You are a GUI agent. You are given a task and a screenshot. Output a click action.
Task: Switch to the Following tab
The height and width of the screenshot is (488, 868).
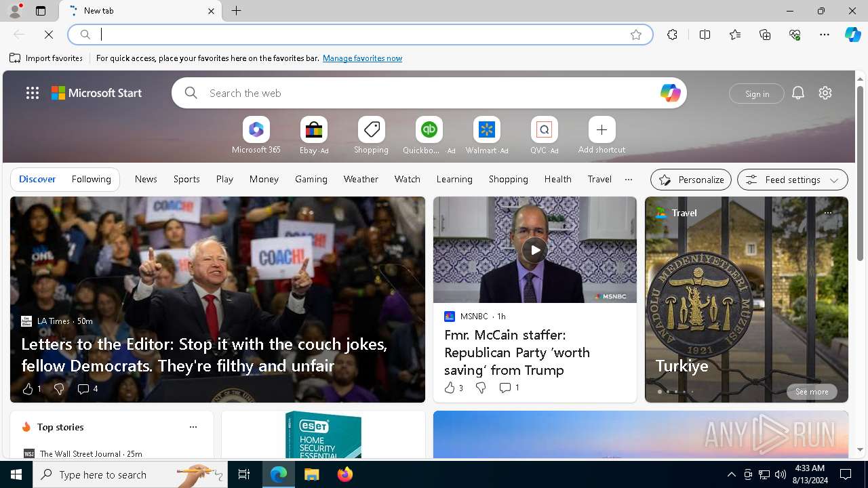click(91, 179)
